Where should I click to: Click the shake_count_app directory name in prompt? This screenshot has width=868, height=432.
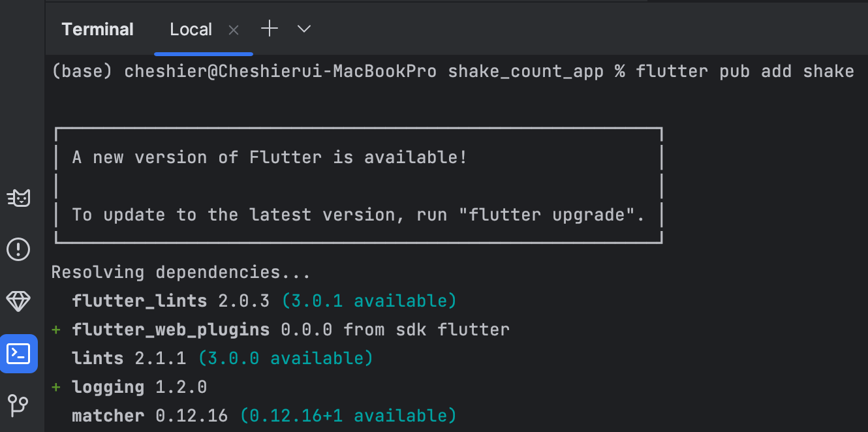click(x=525, y=71)
